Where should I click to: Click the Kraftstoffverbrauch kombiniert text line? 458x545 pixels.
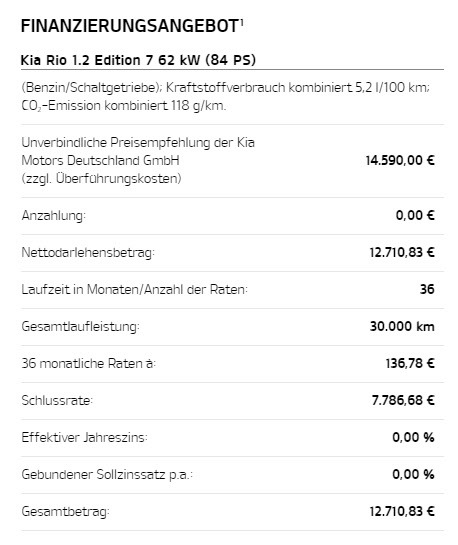click(x=226, y=88)
